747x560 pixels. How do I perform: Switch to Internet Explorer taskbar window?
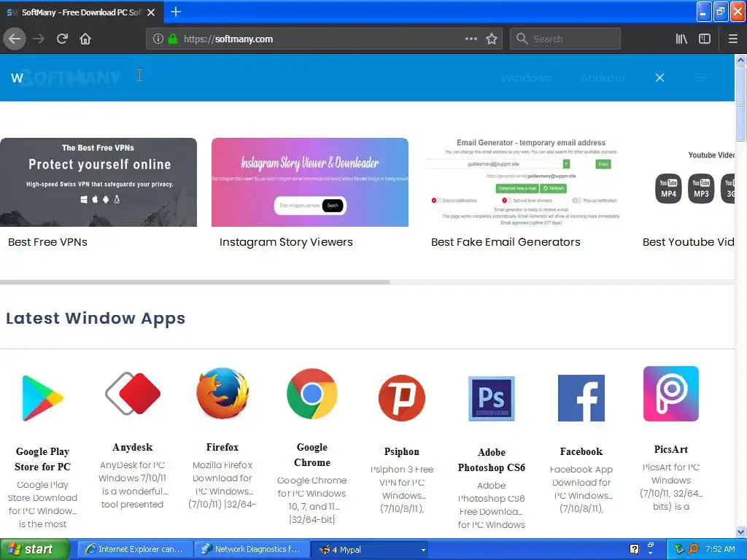pos(135,550)
